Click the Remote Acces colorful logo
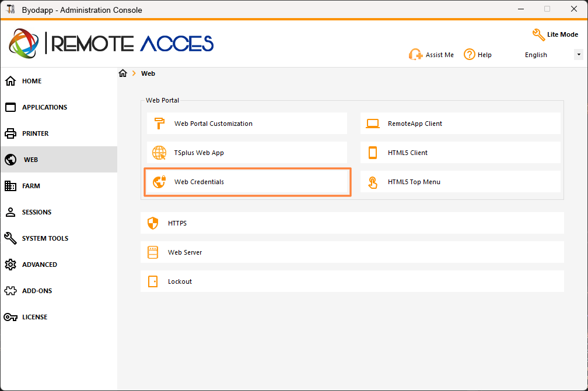Viewport: 588px width, 391px height. [23, 44]
